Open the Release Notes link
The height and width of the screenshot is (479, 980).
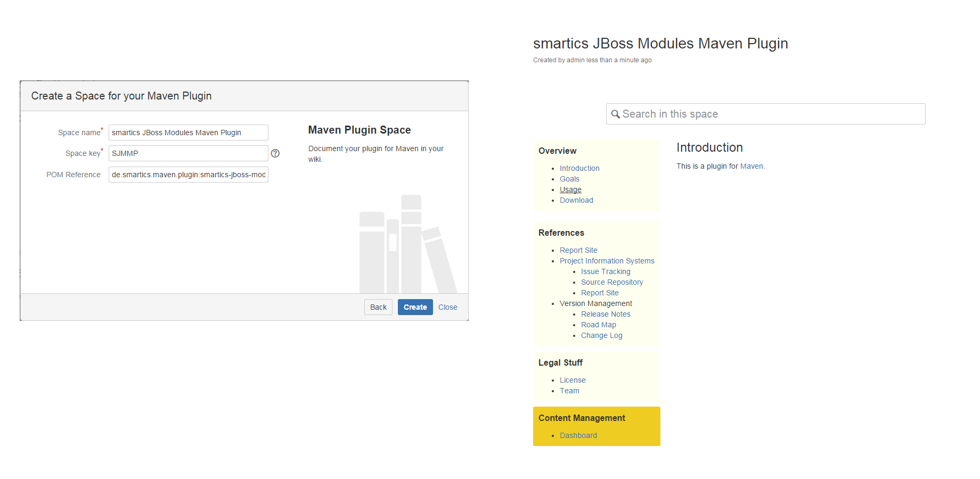[606, 314]
